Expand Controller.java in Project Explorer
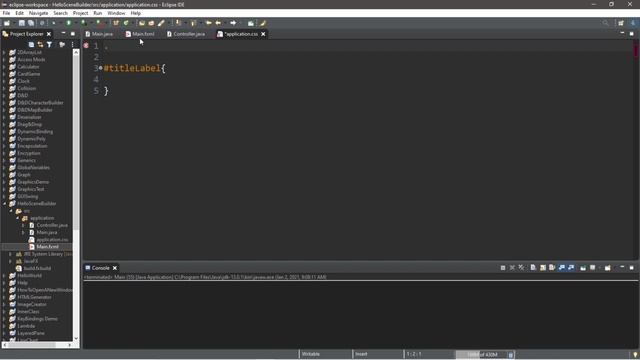The width and height of the screenshot is (640, 360). click(x=24, y=225)
